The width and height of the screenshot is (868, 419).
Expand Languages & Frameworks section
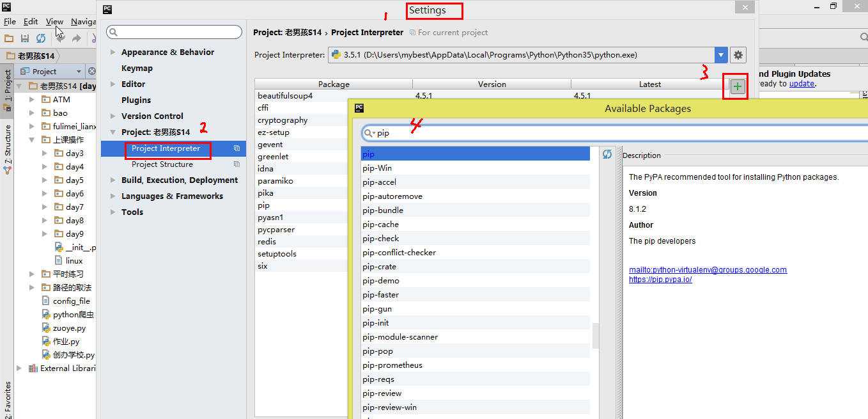coord(113,196)
